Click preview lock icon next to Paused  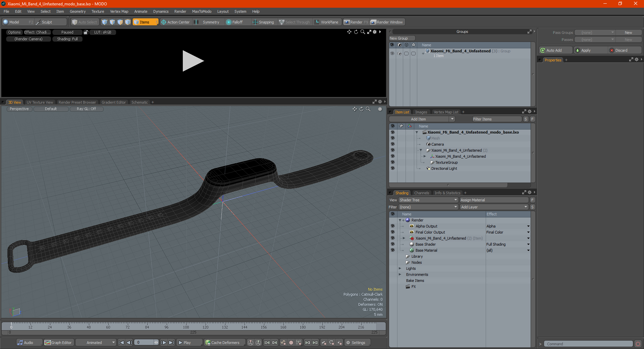[86, 32]
